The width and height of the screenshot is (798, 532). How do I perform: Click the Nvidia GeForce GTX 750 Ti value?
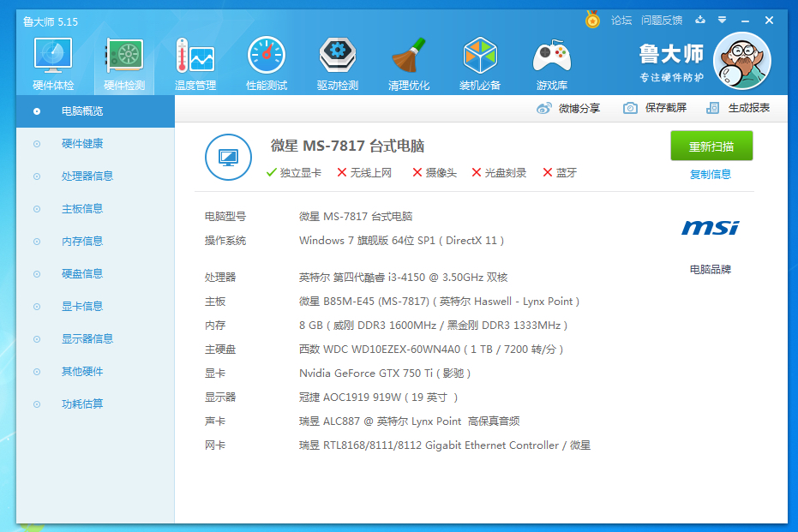click(385, 374)
